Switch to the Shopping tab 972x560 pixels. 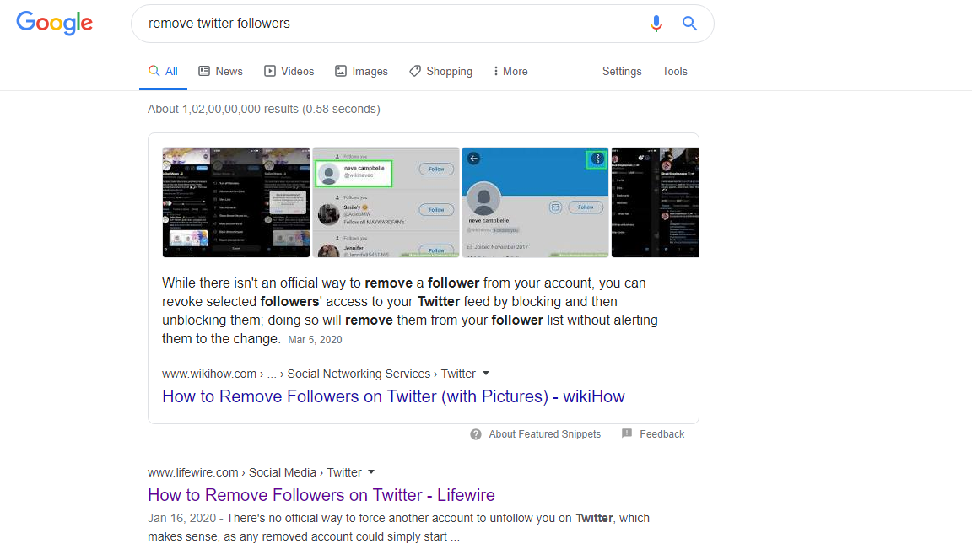coord(440,71)
